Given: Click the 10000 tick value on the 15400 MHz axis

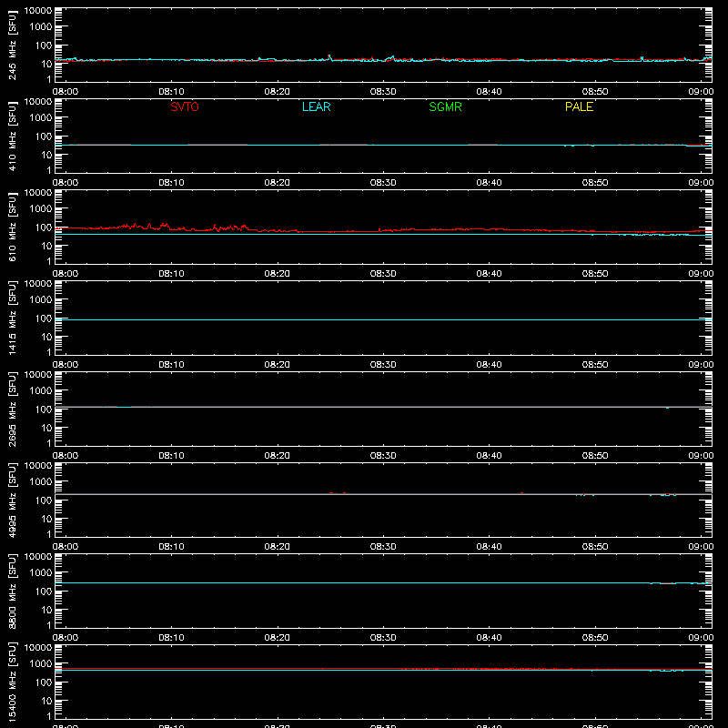Looking at the screenshot, I should point(38,648).
